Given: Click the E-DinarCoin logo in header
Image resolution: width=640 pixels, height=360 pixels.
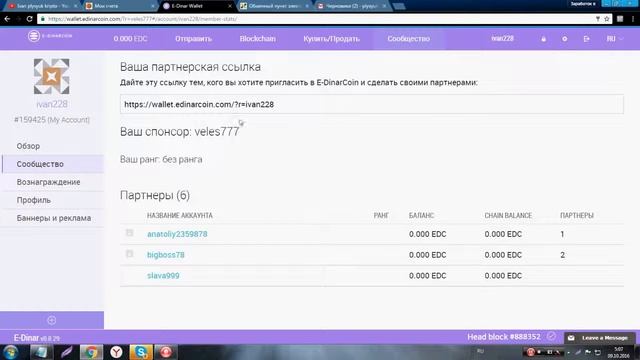Looking at the screenshot, I should 50,36.
